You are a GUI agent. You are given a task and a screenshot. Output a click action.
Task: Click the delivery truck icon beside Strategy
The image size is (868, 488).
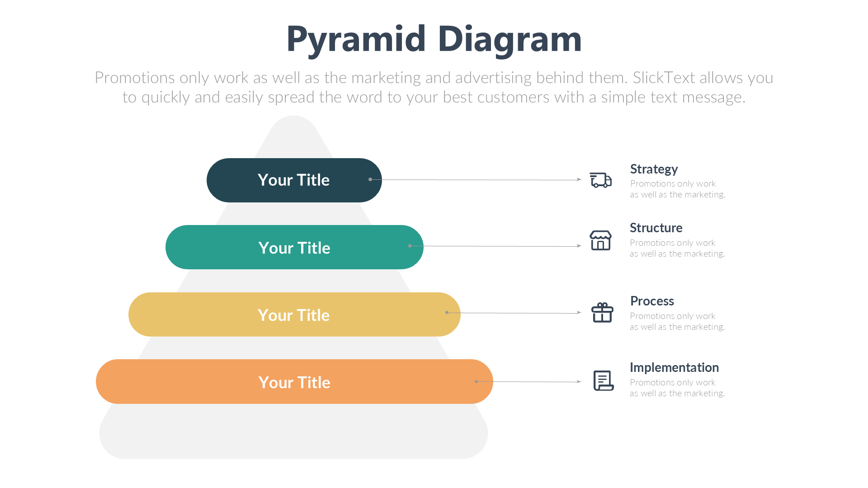[600, 180]
